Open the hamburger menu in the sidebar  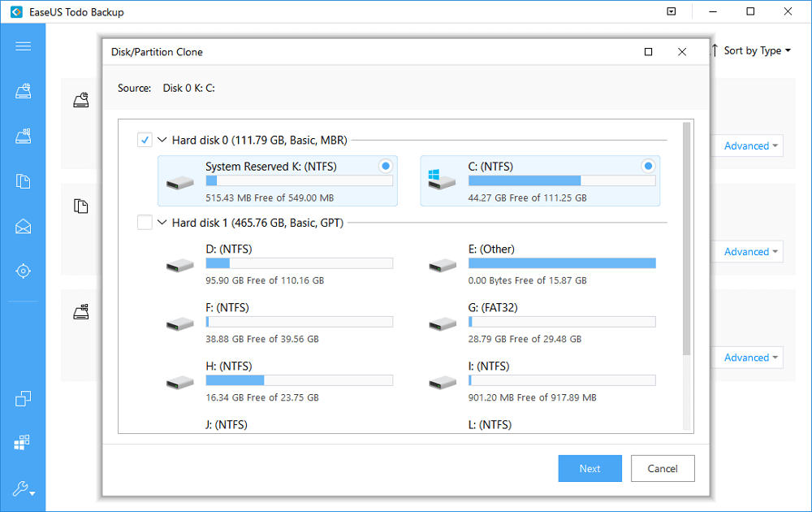[23, 46]
